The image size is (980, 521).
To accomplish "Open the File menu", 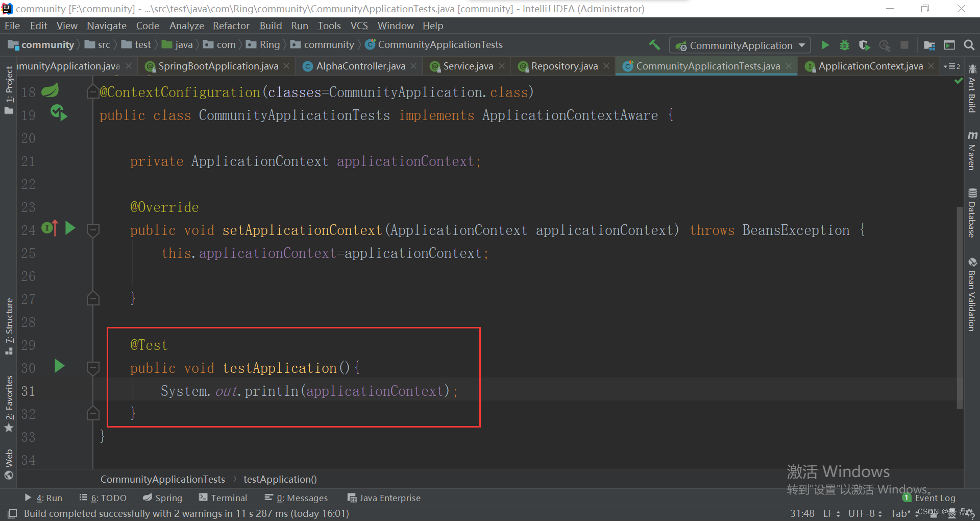I will 12,26.
